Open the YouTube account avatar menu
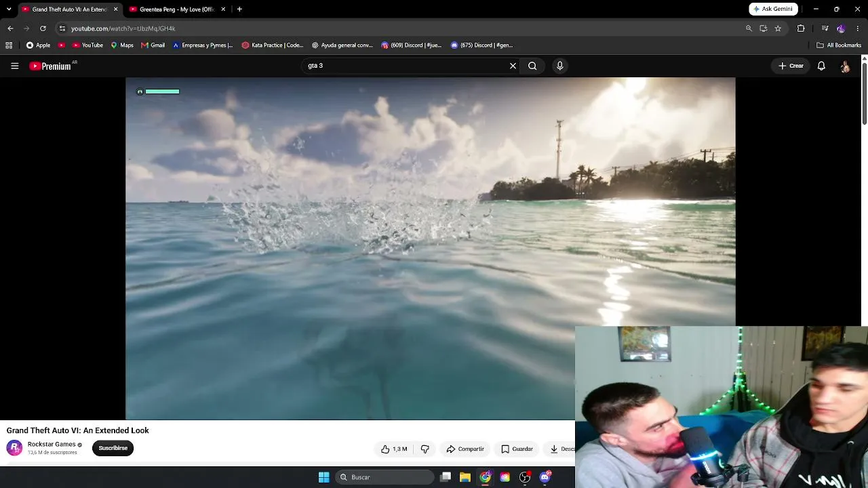The image size is (868, 488). pyautogui.click(x=845, y=66)
